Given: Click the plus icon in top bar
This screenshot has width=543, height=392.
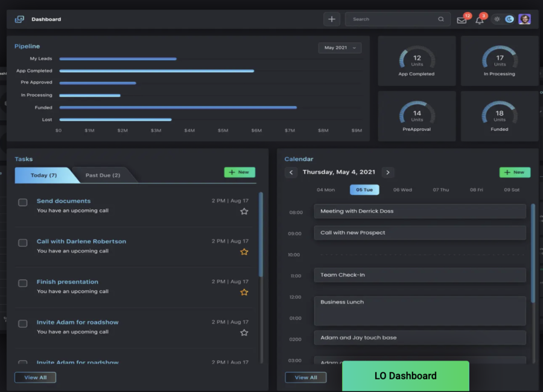Looking at the screenshot, I should (331, 19).
